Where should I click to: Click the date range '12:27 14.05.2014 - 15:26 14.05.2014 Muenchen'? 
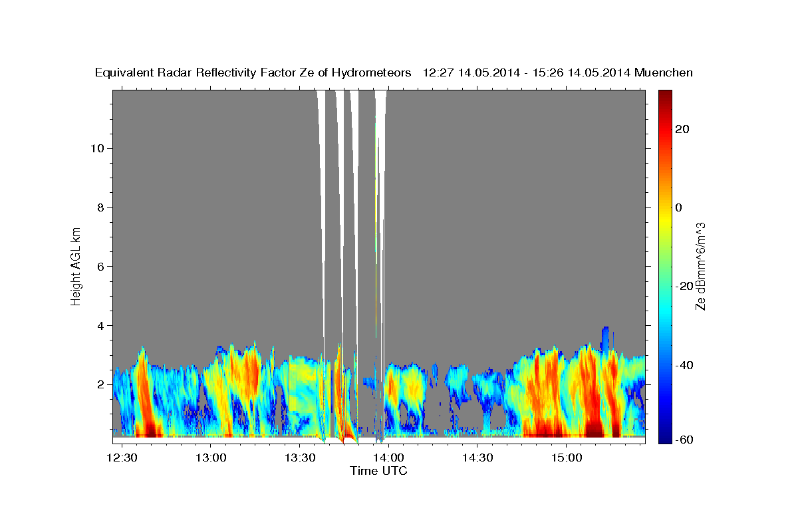pos(558,72)
